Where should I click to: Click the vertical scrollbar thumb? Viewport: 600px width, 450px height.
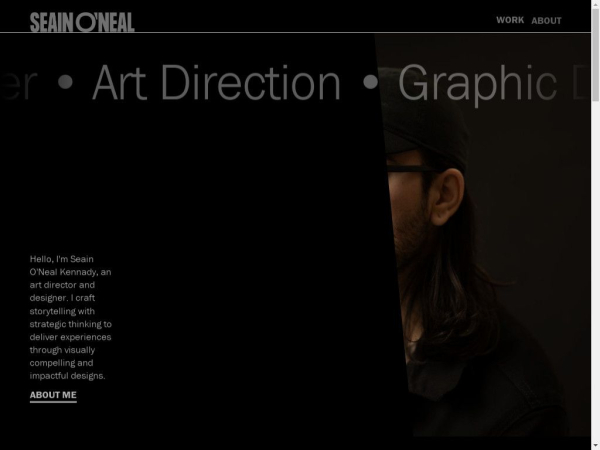click(595, 54)
